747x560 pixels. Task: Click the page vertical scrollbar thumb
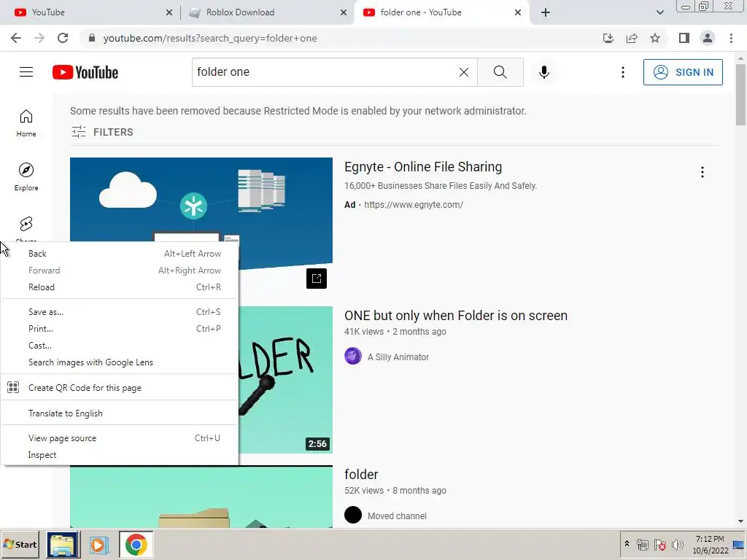click(740, 94)
